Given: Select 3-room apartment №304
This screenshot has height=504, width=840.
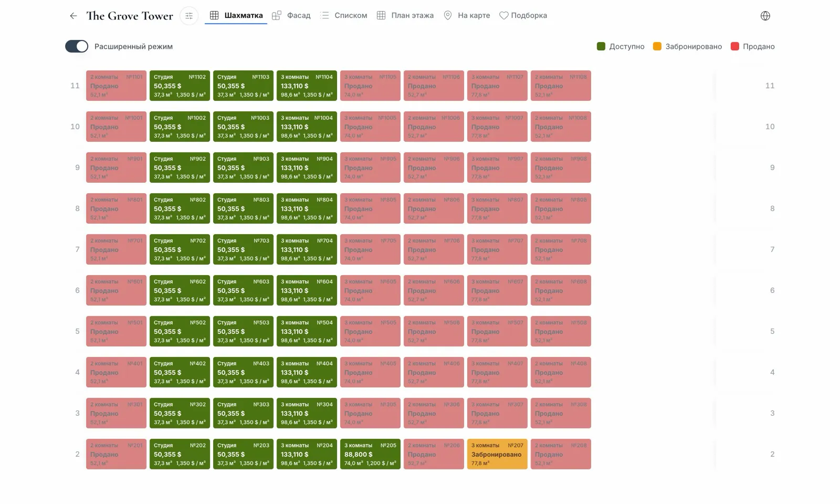Looking at the screenshot, I should point(307,413).
